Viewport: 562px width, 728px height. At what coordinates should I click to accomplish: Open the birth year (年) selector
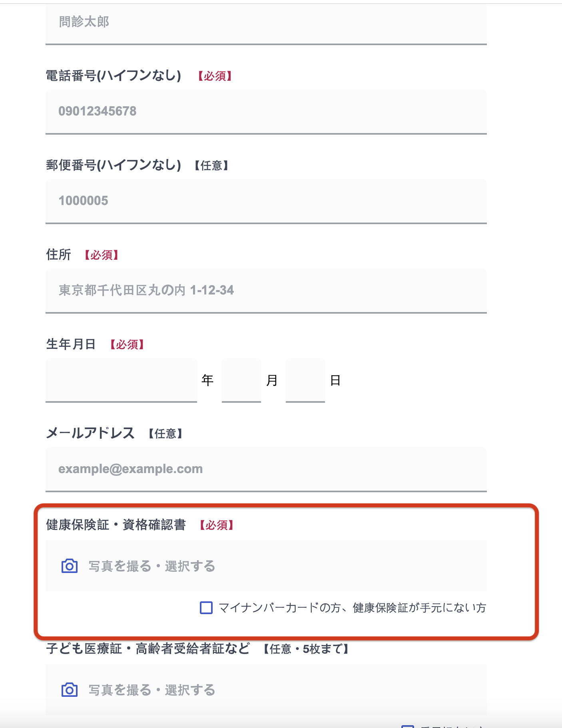[121, 380]
